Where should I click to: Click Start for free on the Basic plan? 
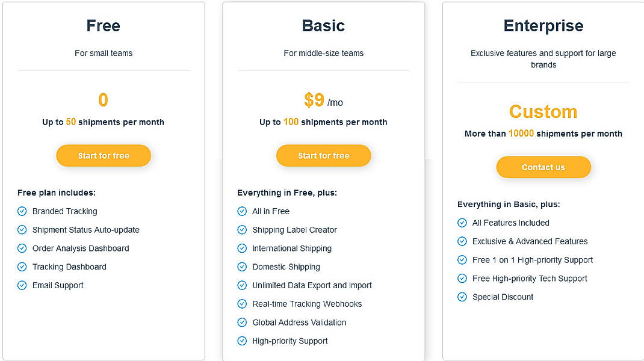click(x=323, y=155)
